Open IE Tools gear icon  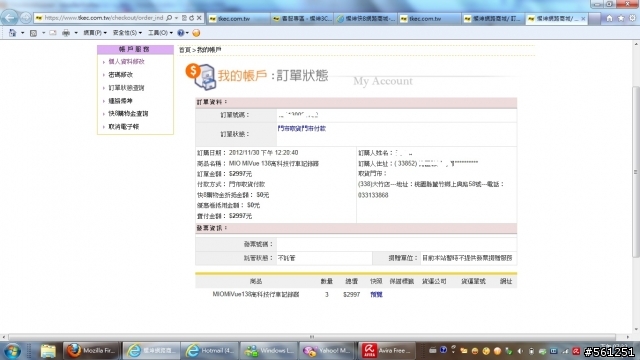pos(632,18)
